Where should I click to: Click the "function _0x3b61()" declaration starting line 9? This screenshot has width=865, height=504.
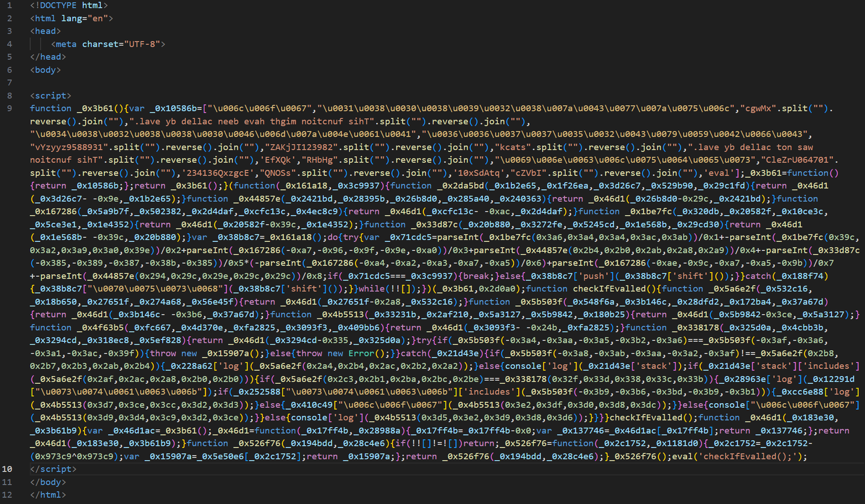76,108
